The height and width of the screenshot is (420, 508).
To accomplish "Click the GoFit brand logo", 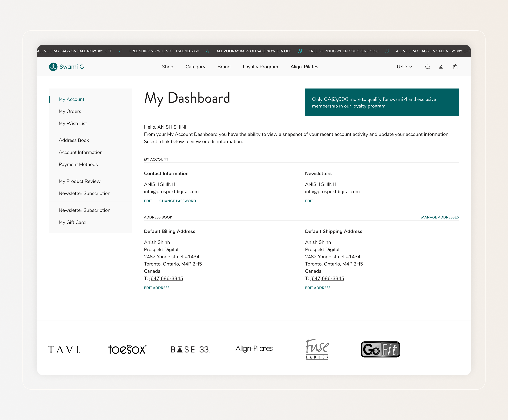I will tap(381, 349).
